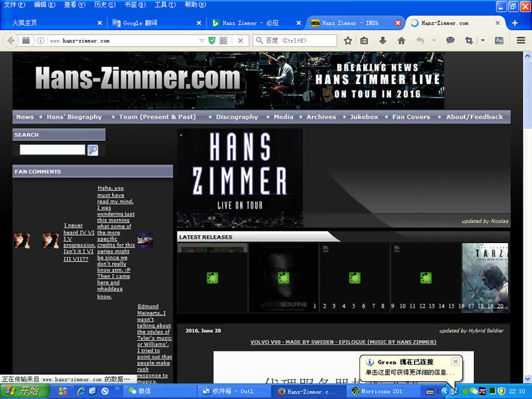This screenshot has height=399, width=532.
Task: Click the 百度 search engine magnifier
Action: click(259, 41)
